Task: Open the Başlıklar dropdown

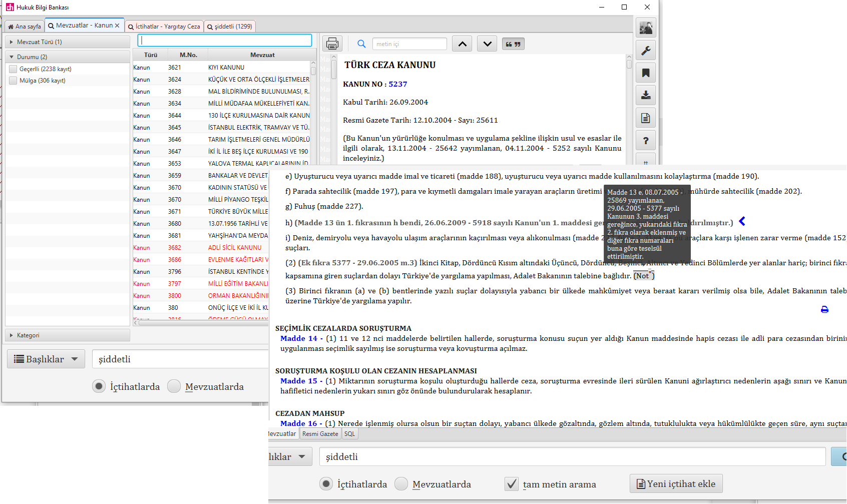Action: coord(46,359)
